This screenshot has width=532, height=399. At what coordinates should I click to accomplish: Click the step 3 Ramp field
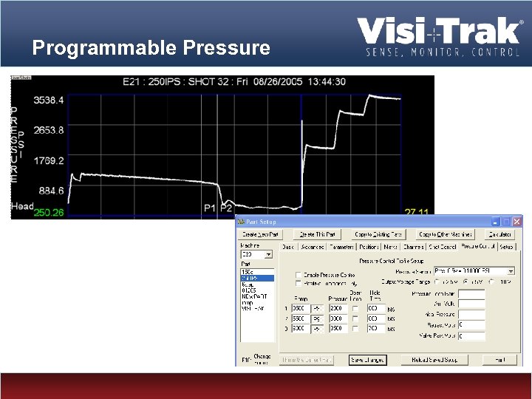point(300,329)
